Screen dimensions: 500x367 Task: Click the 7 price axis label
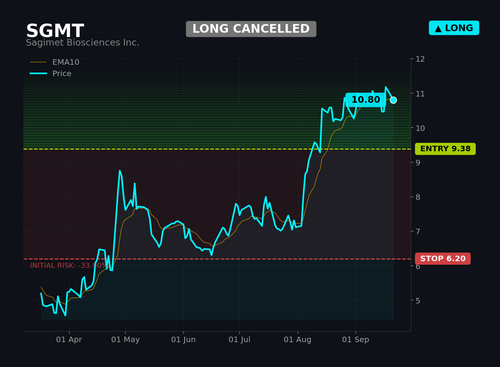(x=418, y=231)
